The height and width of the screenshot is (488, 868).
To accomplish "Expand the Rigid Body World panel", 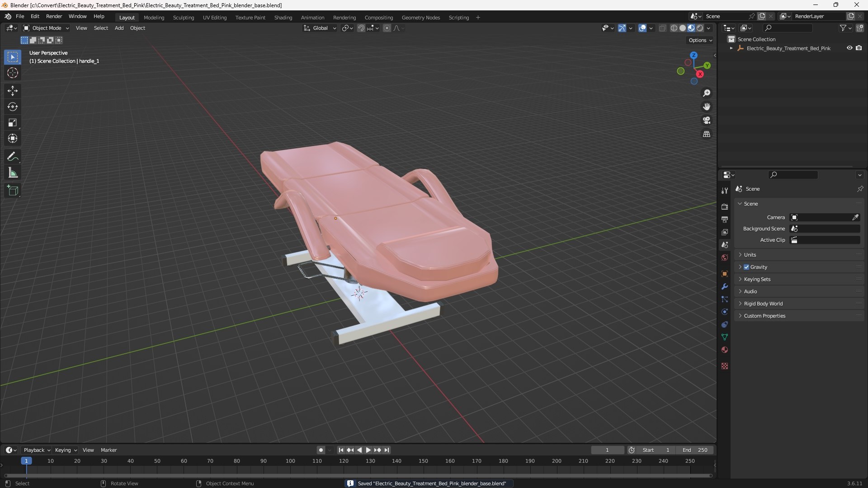I will pos(799,304).
